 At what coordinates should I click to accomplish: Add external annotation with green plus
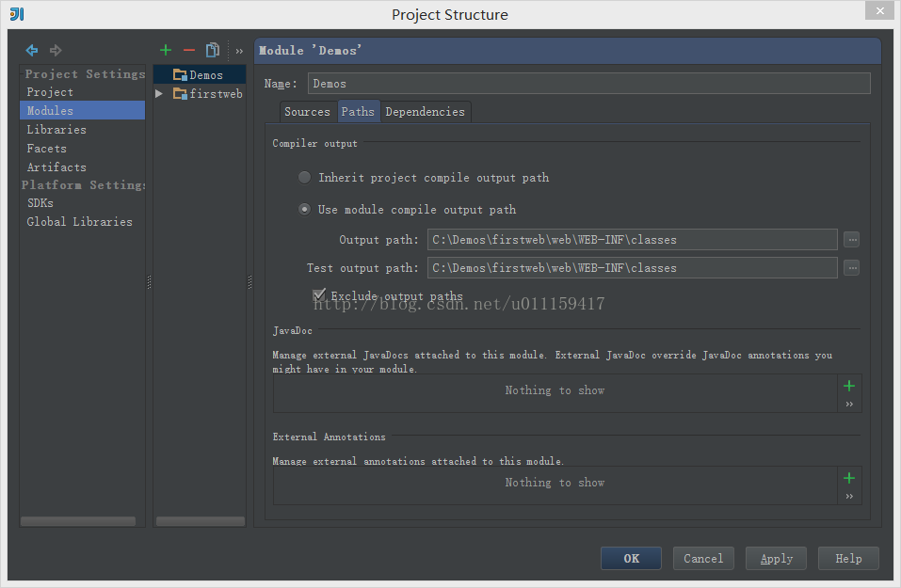[849, 478]
